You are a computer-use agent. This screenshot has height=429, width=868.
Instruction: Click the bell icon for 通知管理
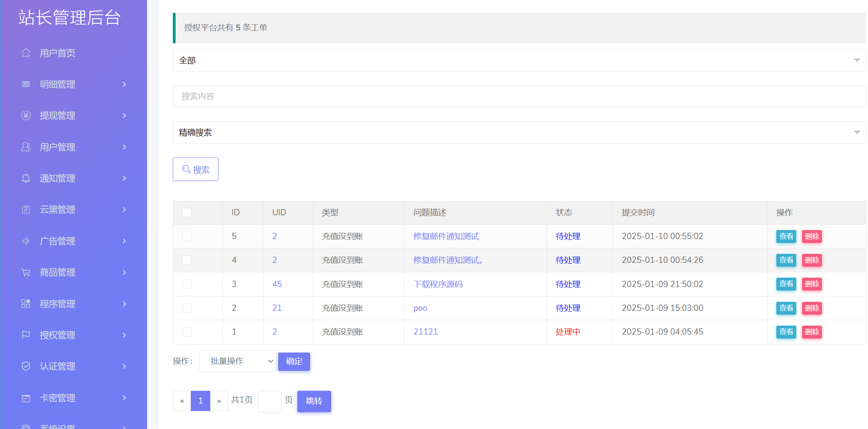[26, 178]
